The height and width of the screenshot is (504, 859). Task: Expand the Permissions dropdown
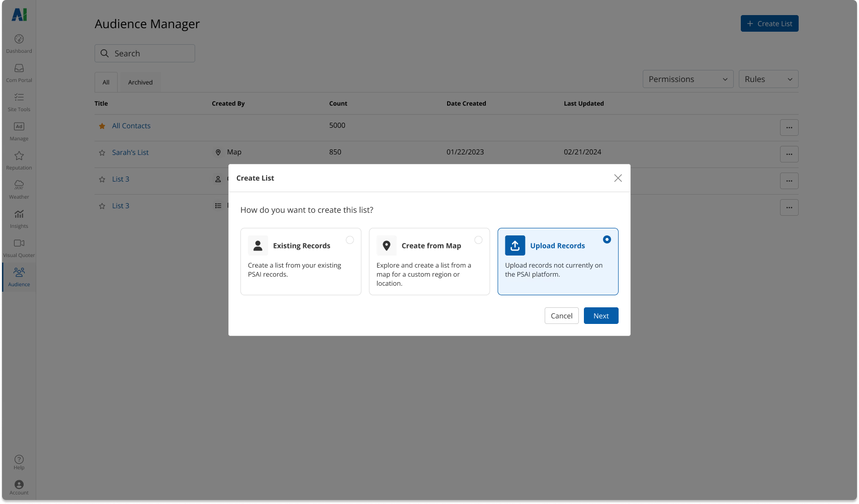688,79
